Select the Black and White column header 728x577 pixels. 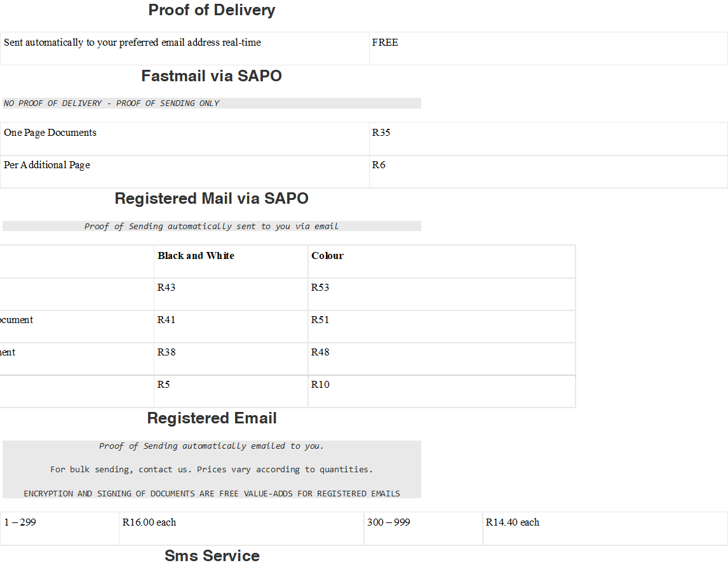(x=196, y=256)
